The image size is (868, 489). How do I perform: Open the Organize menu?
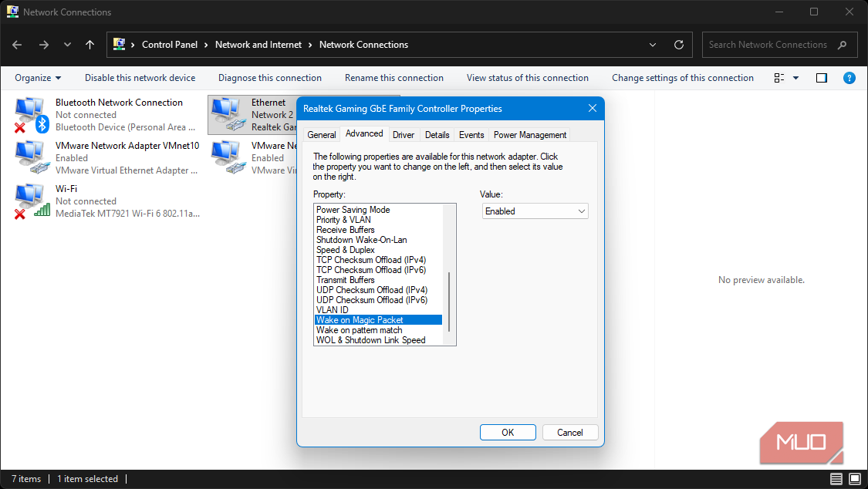(38, 78)
